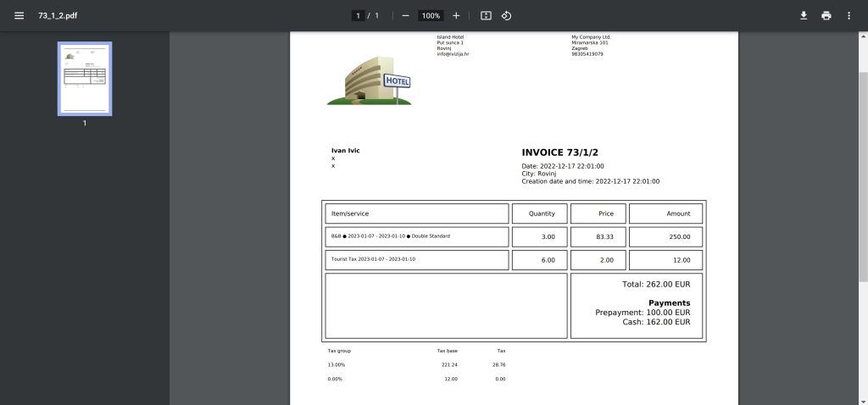Download the PDF file
This screenshot has height=405, width=868.
coord(804,15)
